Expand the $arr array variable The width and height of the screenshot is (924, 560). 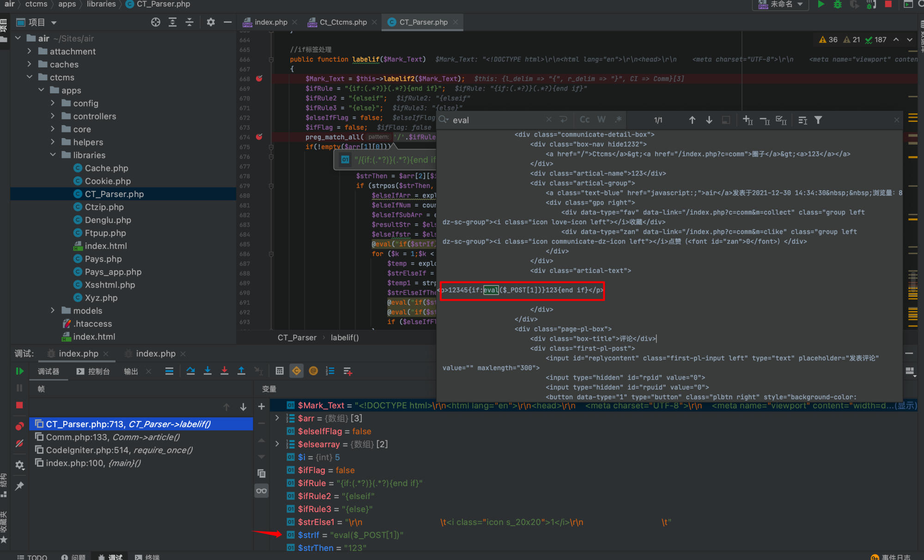click(x=277, y=418)
